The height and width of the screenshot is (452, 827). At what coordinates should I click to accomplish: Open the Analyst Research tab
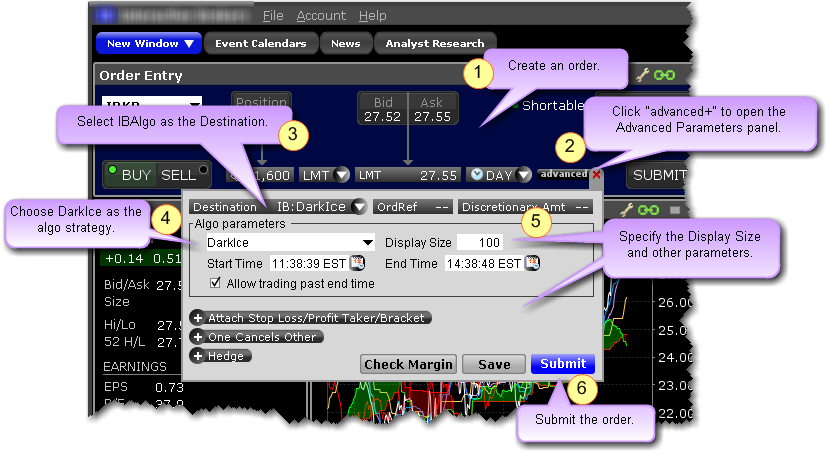[434, 43]
